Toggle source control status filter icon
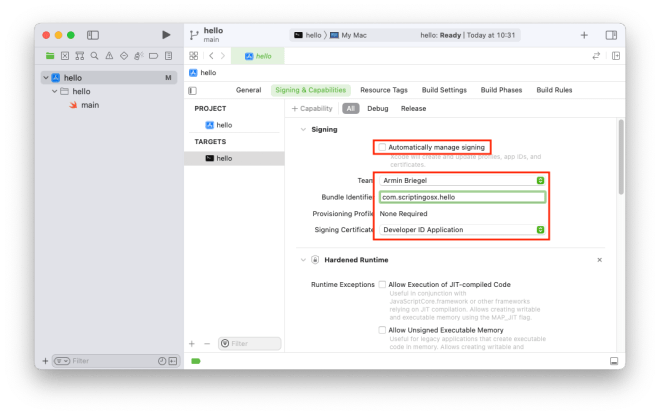 pos(173,361)
